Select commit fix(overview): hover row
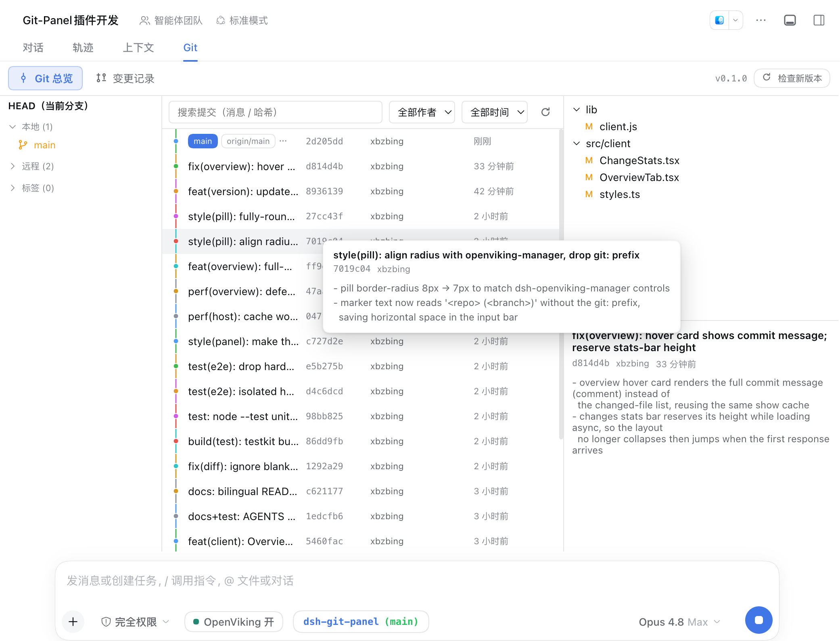The height and width of the screenshot is (641, 840). pos(361,166)
